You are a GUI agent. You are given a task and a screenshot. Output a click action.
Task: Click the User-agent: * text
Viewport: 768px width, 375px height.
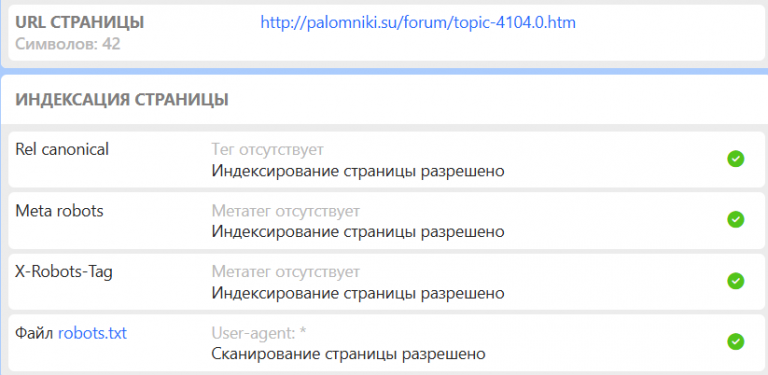[259, 333]
